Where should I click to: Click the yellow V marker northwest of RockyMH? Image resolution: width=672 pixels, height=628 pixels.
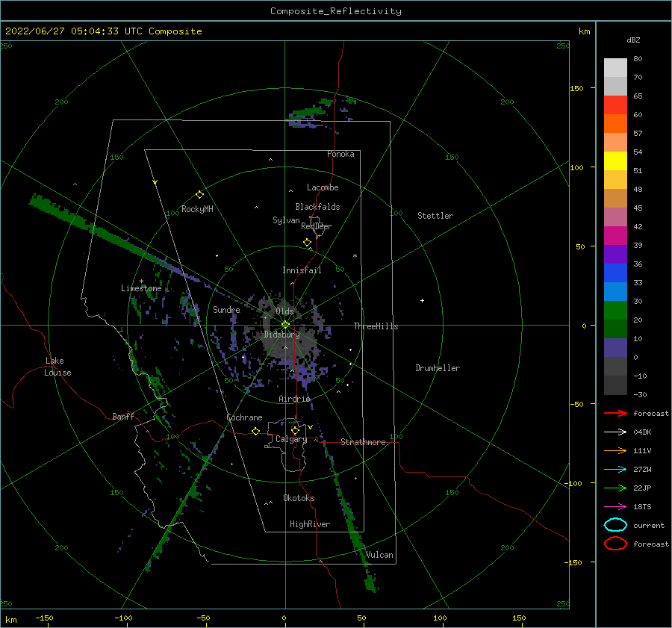(x=155, y=182)
